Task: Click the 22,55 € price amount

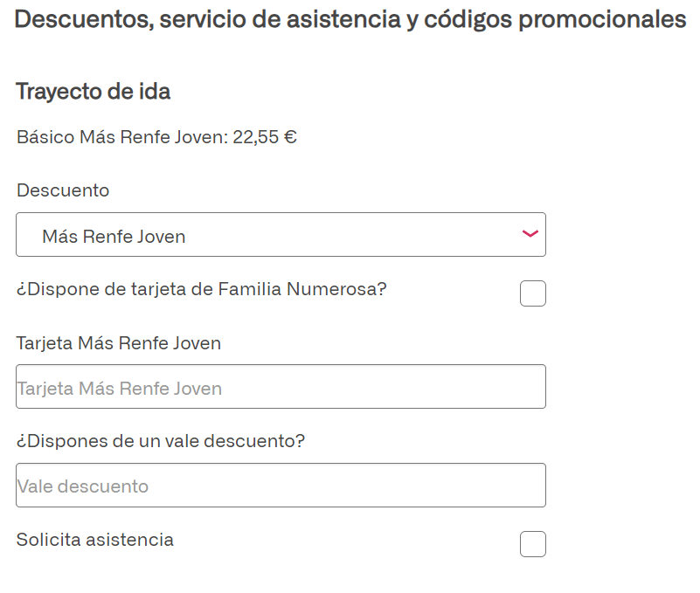Action: pyautogui.click(x=265, y=137)
